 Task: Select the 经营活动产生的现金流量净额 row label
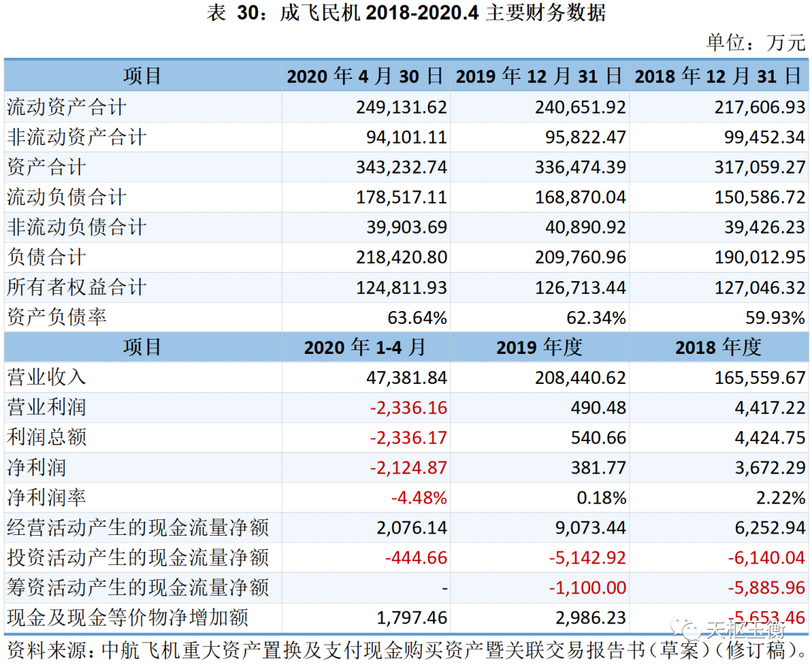[x=138, y=528]
